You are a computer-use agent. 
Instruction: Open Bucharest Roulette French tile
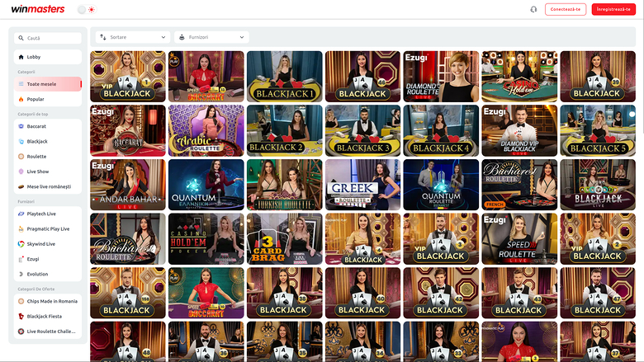[x=519, y=185]
